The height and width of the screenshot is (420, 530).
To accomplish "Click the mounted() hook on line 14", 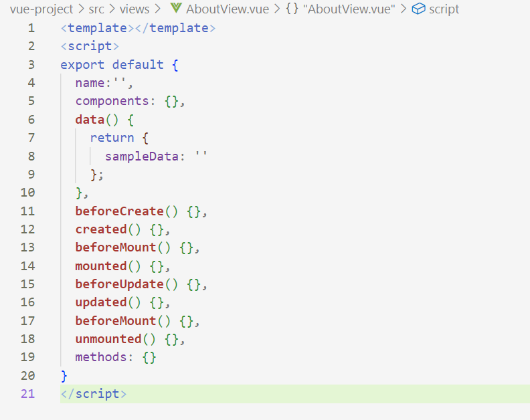I will coord(108,266).
